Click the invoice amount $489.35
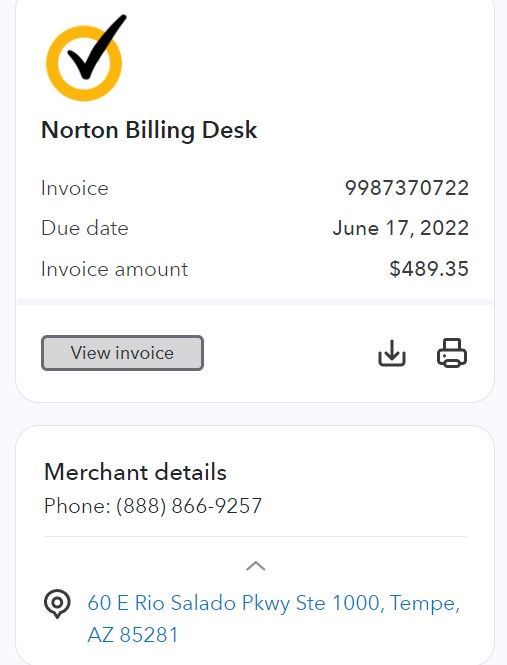The width and height of the screenshot is (507, 665). click(x=429, y=269)
